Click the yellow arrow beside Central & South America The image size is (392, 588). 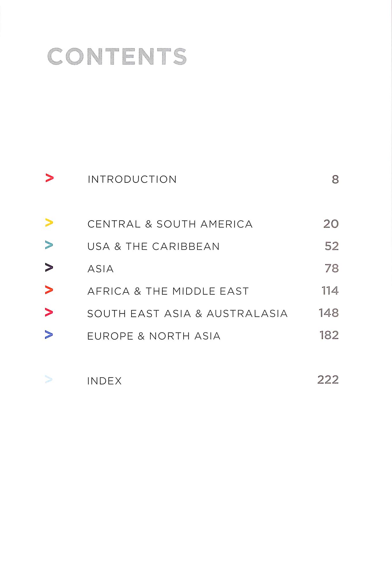click(x=49, y=223)
